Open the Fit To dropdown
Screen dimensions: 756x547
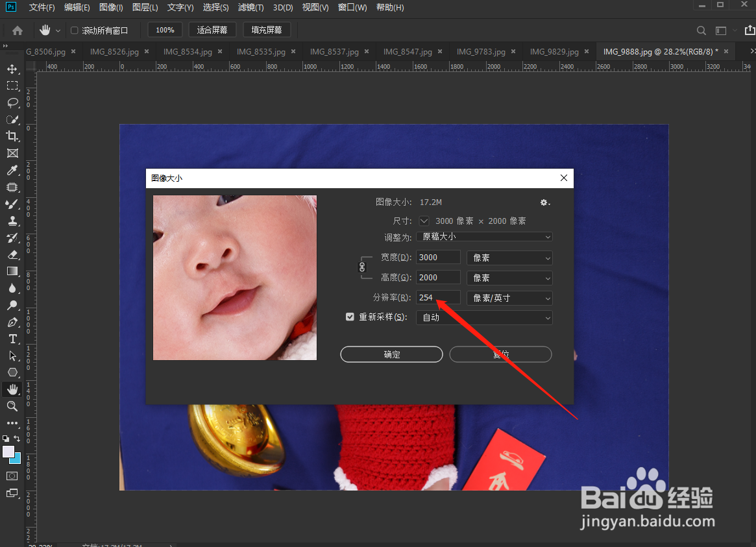[x=484, y=237]
